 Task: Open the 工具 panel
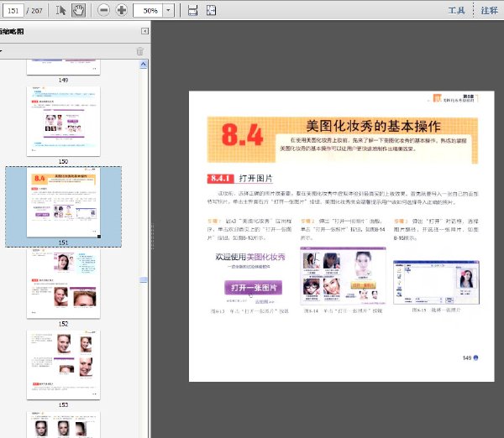coord(456,10)
